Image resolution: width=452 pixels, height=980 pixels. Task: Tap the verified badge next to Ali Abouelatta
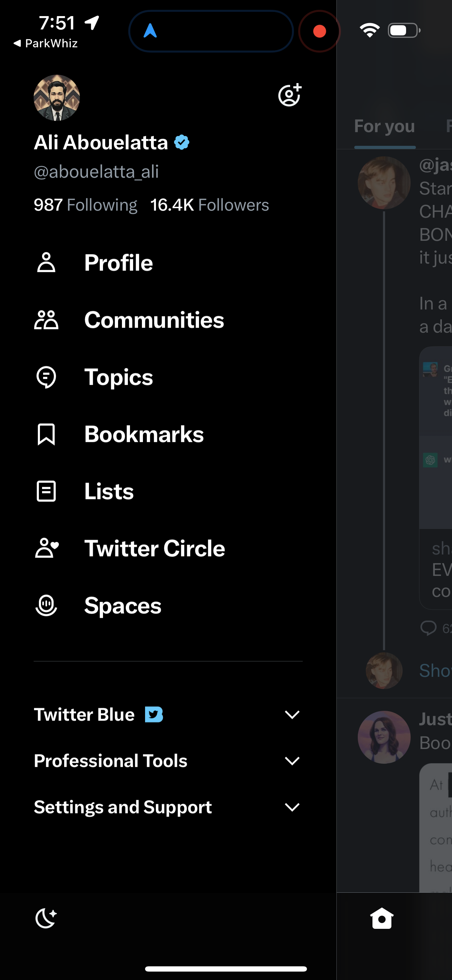pyautogui.click(x=182, y=142)
